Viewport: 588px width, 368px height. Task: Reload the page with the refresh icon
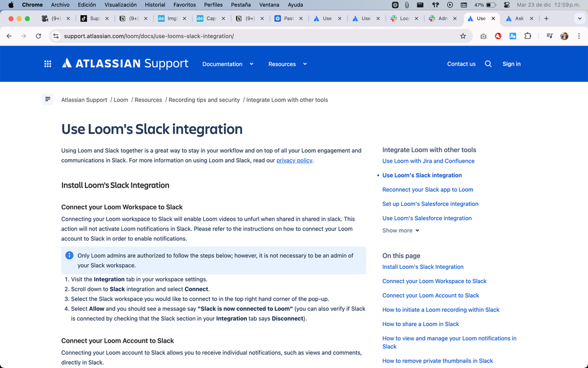[x=38, y=36]
